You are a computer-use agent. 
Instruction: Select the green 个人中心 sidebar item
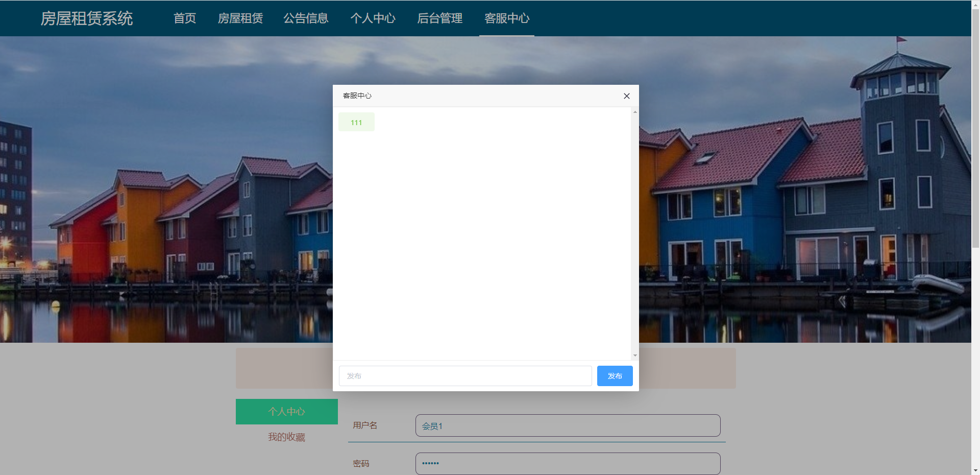pos(286,412)
